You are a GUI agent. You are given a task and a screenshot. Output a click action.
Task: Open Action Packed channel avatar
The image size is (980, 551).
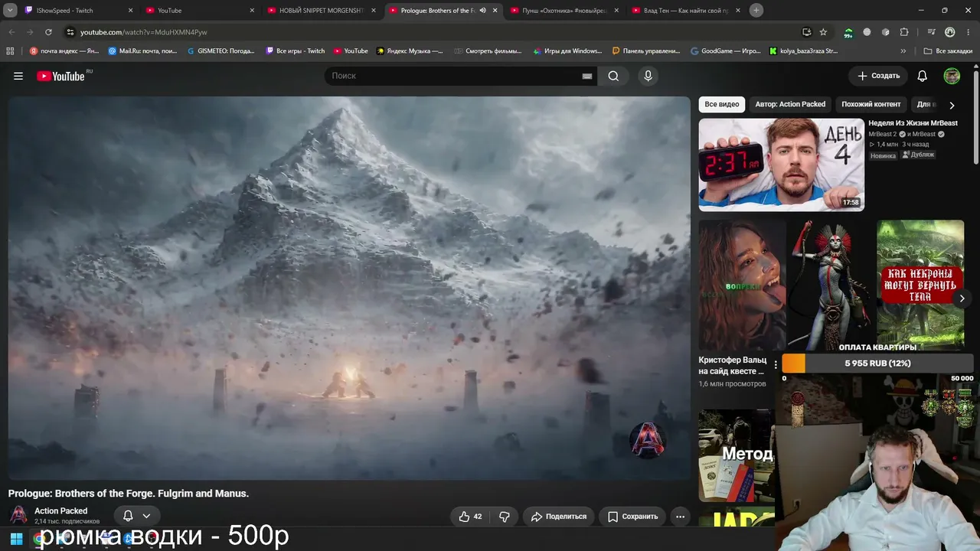click(x=18, y=514)
